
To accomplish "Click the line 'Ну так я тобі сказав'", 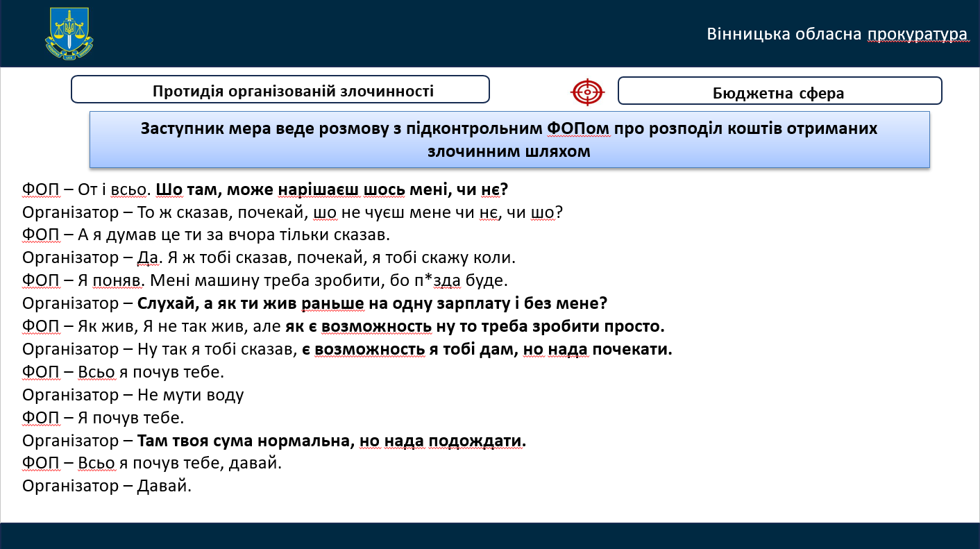I will (347, 349).
